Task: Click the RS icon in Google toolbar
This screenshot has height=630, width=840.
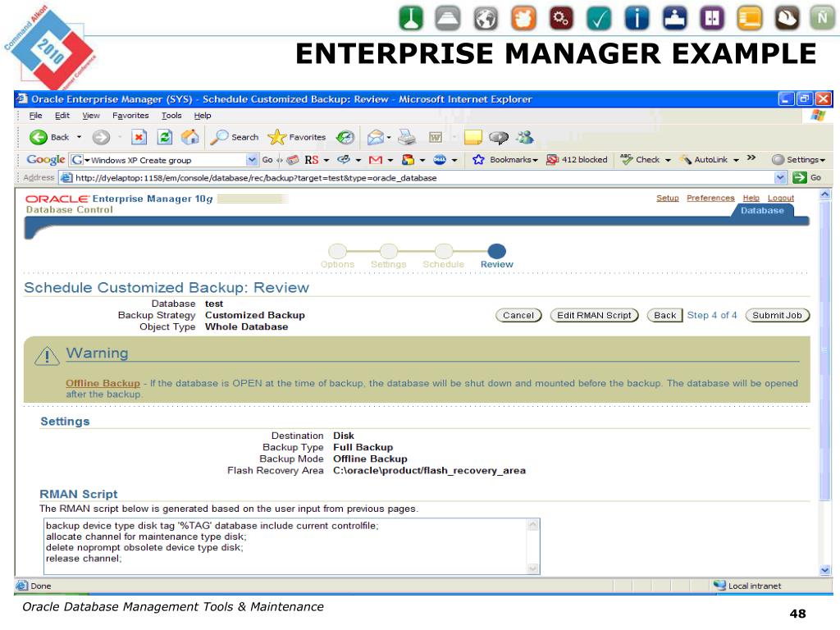Action: point(311,160)
